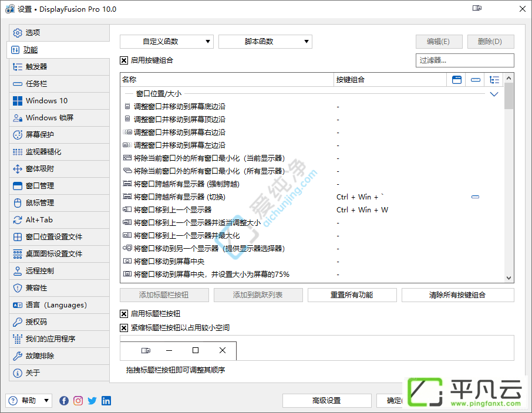Click the Ctrl + Win + W shortcut cell
Viewport: 532px width, 413px height.
pos(362,210)
